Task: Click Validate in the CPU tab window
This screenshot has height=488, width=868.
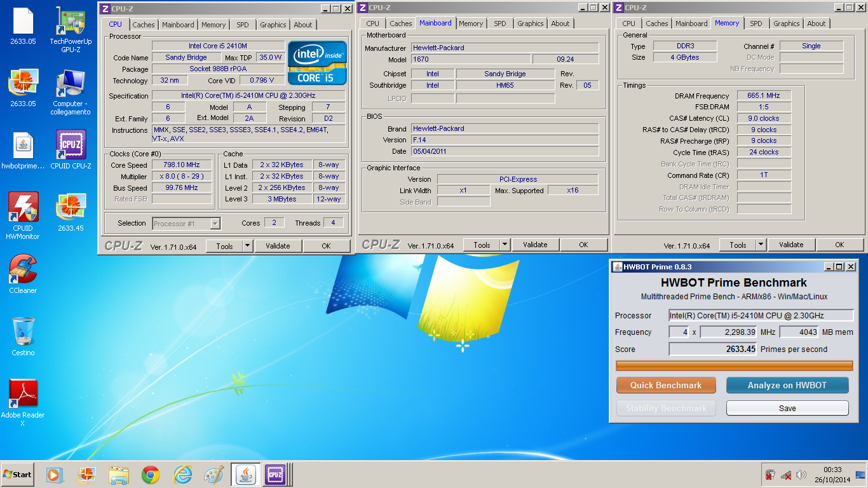Action: [278, 246]
